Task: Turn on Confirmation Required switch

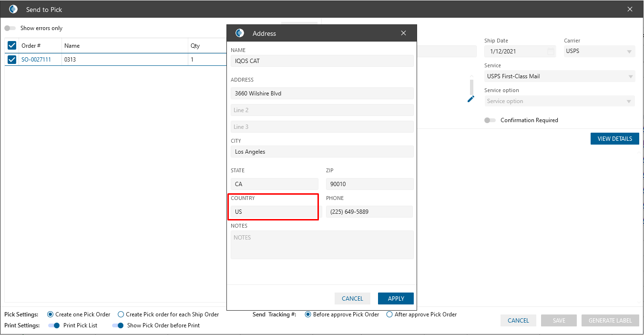Action: [490, 120]
